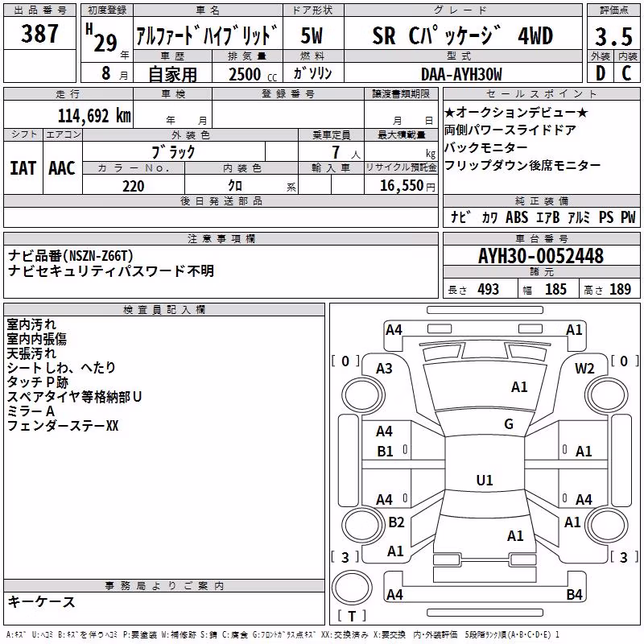Select the U1 roof dent mark
The height and width of the screenshot is (644, 644).
[485, 480]
